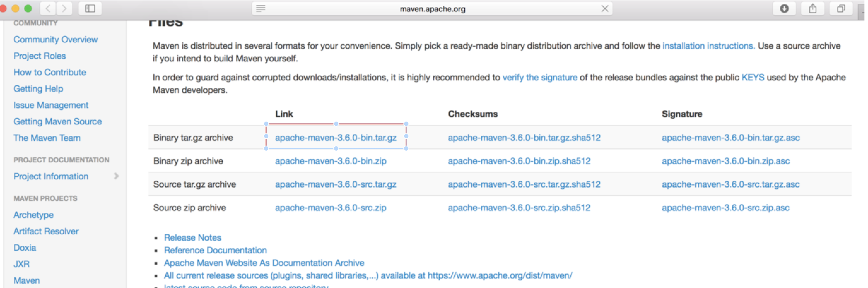Image resolution: width=868 pixels, height=288 pixels.
Task: View The Maven Team page
Action: pyautogui.click(x=47, y=138)
